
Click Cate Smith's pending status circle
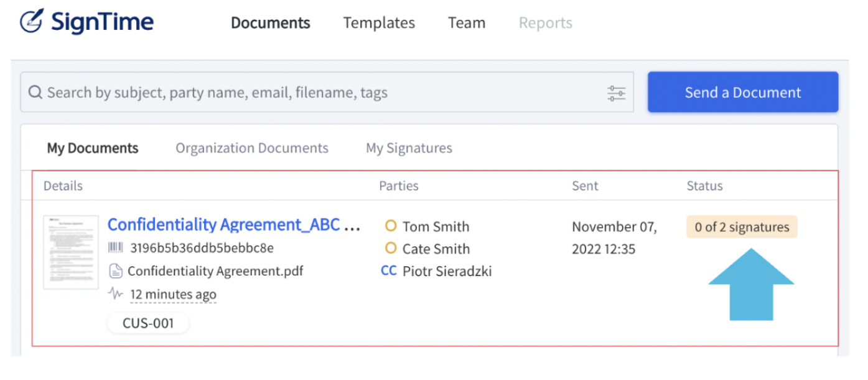391,248
